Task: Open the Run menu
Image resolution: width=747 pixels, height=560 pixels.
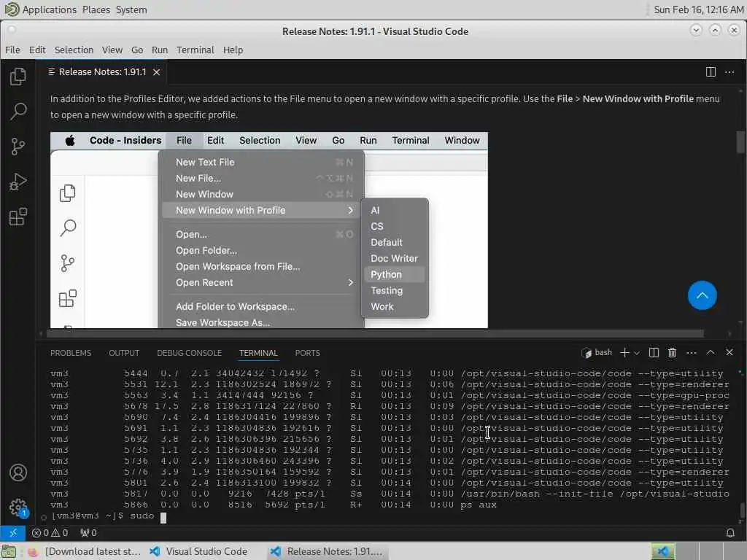Action: [x=160, y=50]
